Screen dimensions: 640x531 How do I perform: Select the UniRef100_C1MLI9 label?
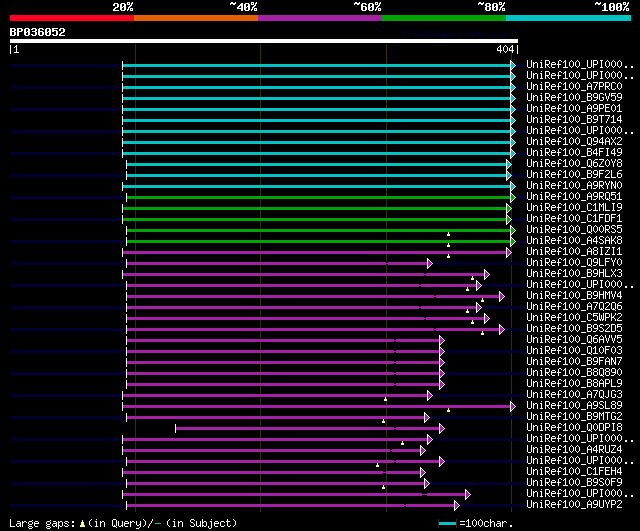pyautogui.click(x=574, y=208)
